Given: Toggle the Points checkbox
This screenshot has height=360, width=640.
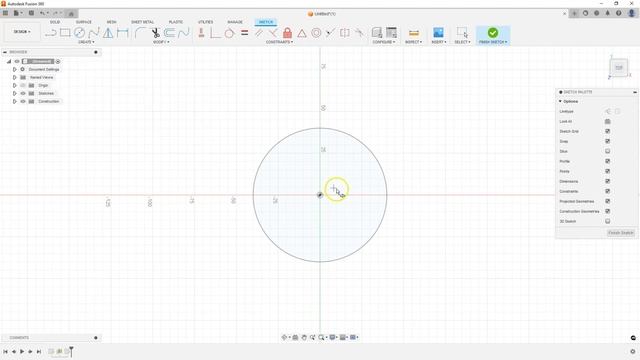Looking at the screenshot, I should [x=607, y=171].
